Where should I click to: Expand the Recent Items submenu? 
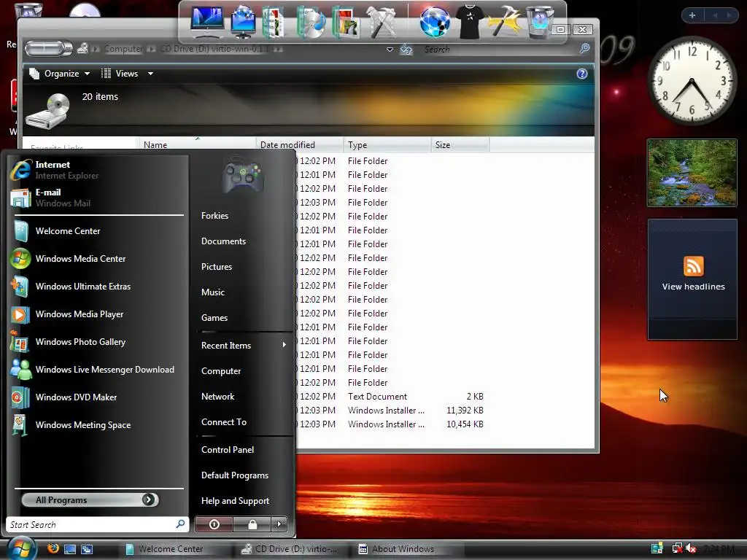[x=244, y=345]
